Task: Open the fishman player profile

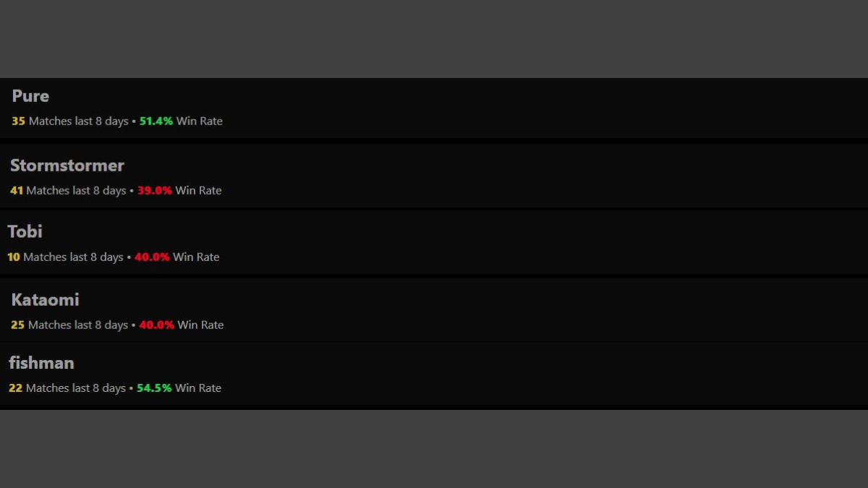Action: (41, 363)
